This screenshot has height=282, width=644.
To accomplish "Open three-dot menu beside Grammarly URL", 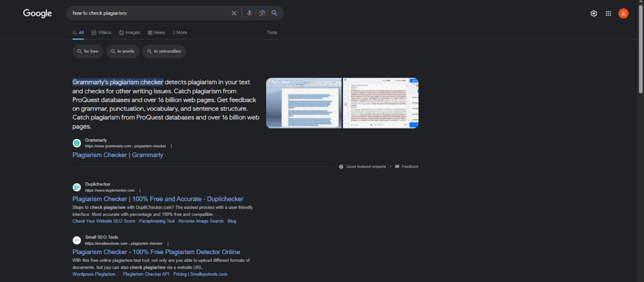I will [x=171, y=146].
